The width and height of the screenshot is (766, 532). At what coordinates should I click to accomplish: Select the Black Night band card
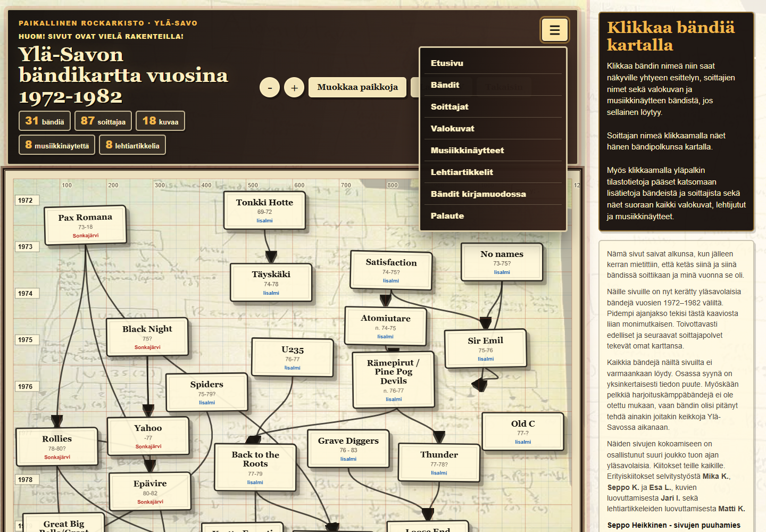click(x=147, y=337)
